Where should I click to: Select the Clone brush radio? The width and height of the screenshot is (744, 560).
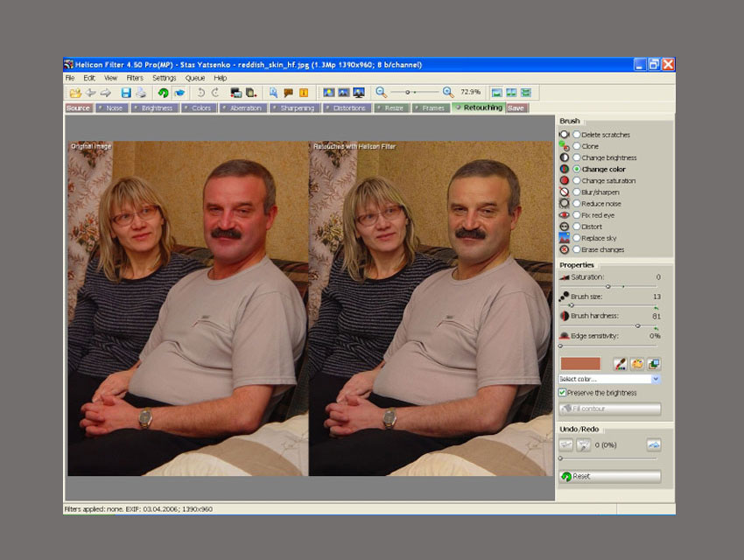(x=577, y=146)
